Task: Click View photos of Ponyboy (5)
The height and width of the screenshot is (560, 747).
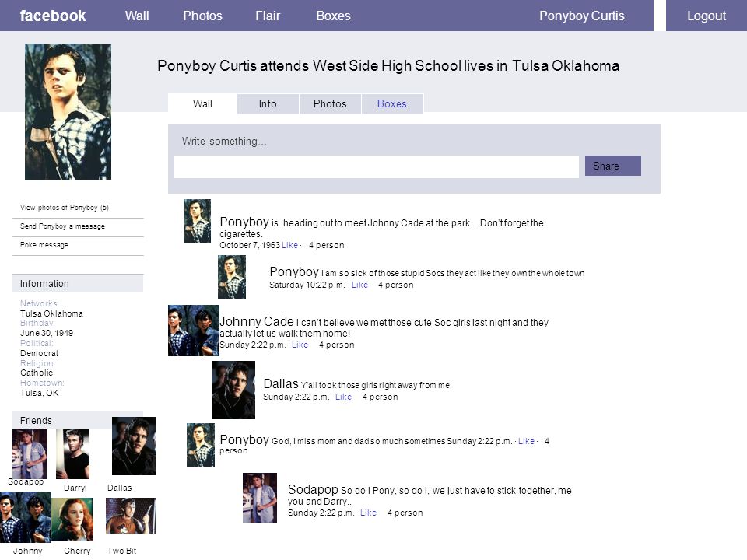Action: pyautogui.click(x=65, y=208)
